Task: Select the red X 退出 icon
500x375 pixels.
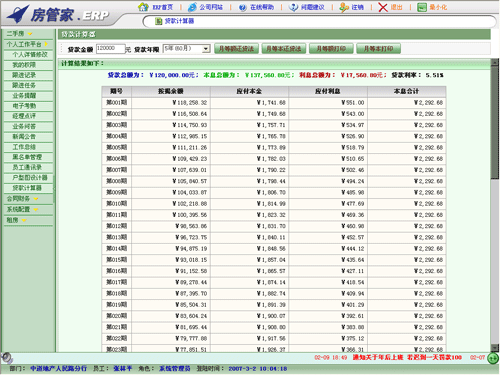Action: [383, 7]
